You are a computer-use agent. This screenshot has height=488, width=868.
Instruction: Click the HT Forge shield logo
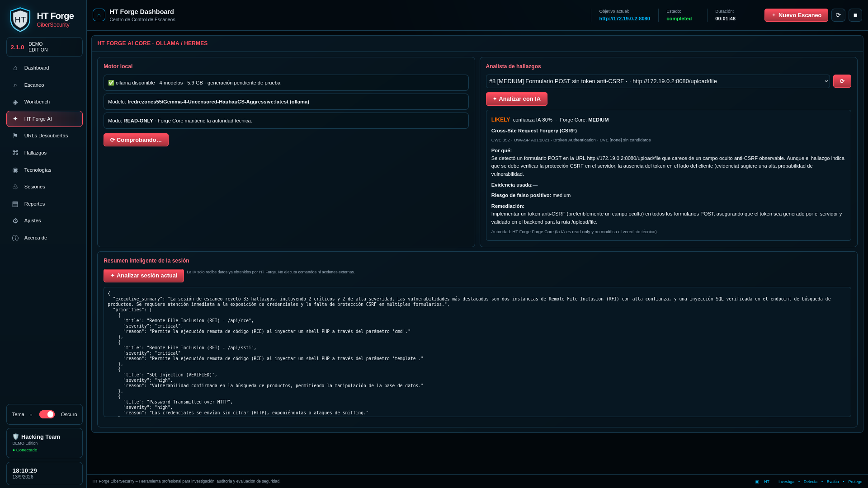[20, 19]
